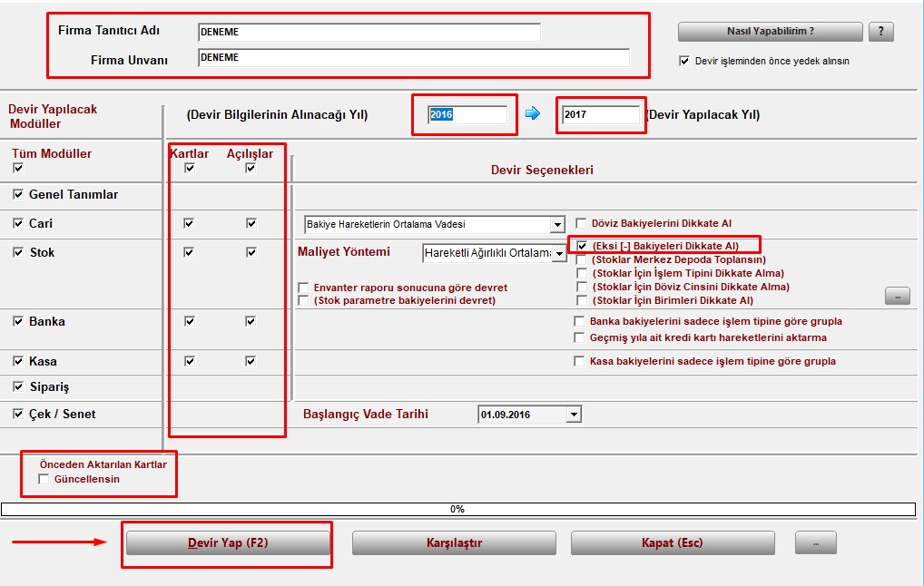Toggle the Kartlar header checkbox
Image resolution: width=924 pixels, height=586 pixels.
(189, 169)
